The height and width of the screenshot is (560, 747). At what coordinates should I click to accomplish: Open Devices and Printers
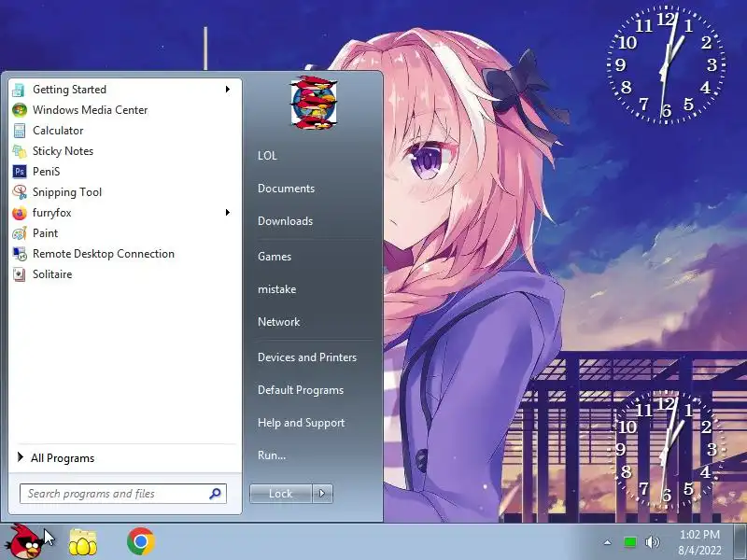click(x=307, y=357)
